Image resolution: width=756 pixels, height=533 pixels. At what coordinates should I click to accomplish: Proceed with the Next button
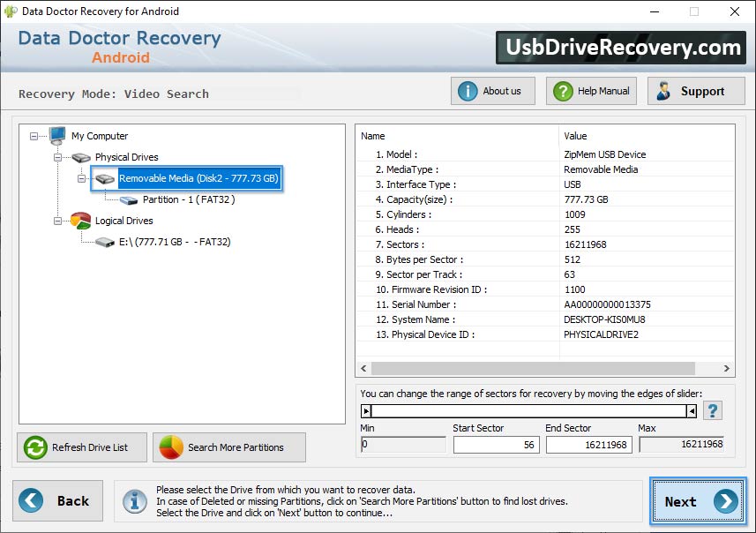[698, 501]
